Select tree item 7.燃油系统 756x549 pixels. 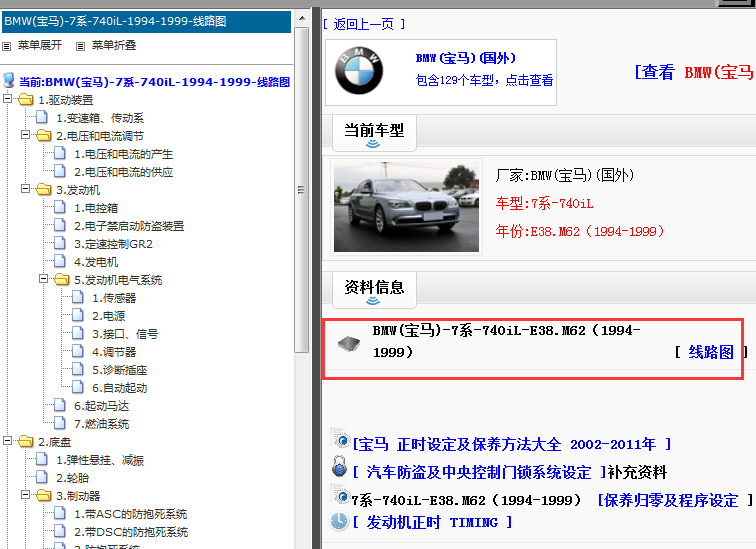[102, 424]
